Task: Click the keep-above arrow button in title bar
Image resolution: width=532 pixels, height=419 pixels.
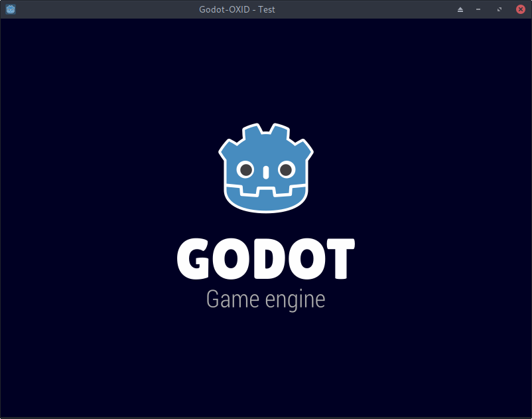Action: 460,9
